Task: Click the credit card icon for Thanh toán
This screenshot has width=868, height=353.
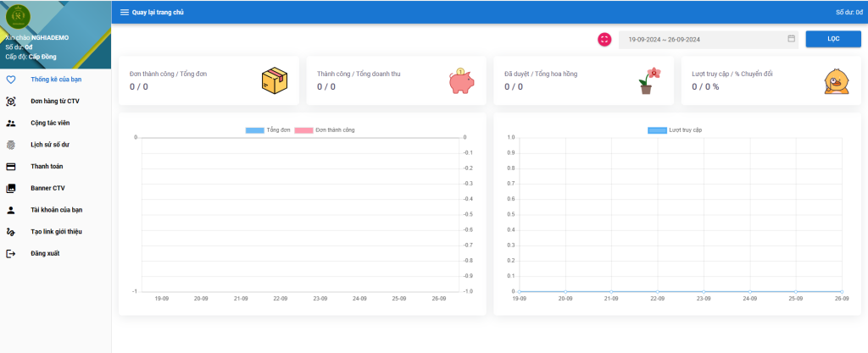Action: (x=11, y=167)
